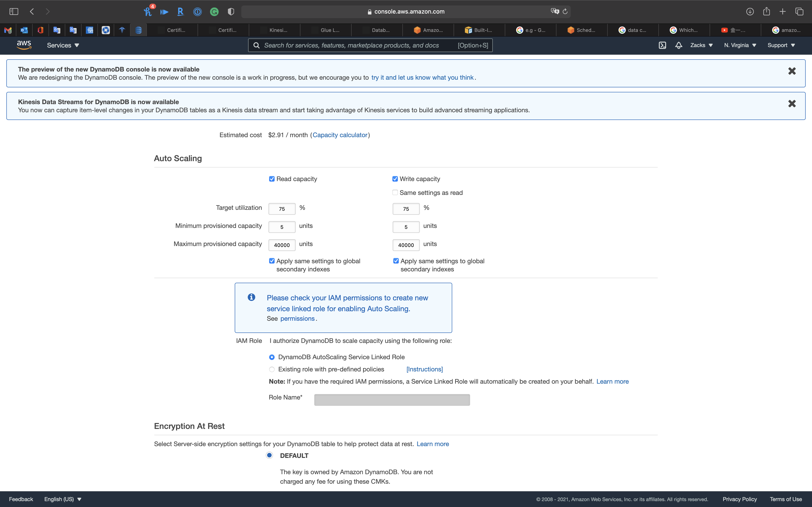
Task: Click the Safari share icon
Action: 766,12
